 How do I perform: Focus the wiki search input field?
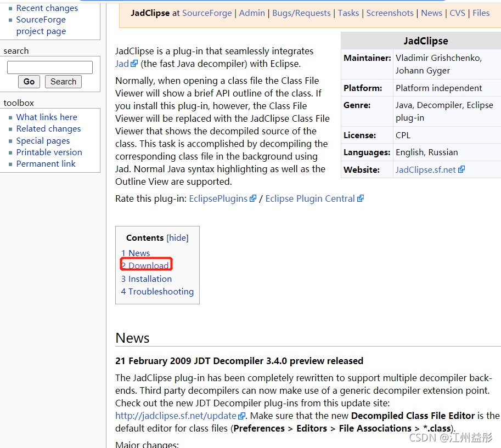point(50,67)
